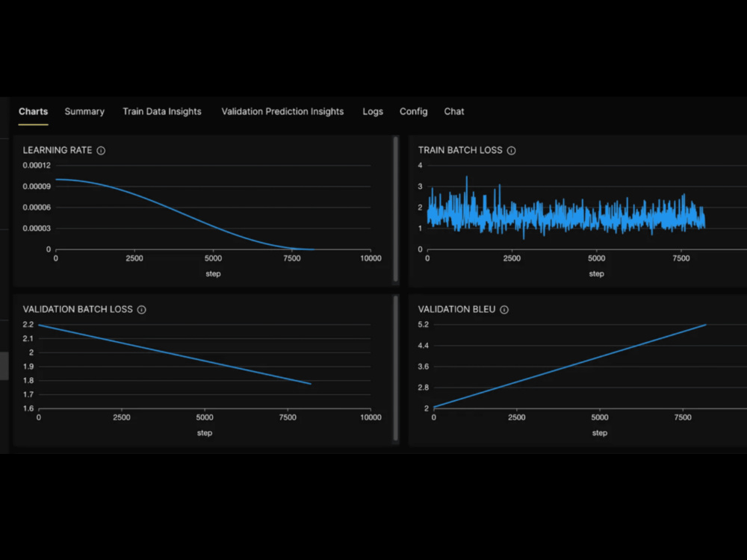View the Logs tab
747x560 pixels.
click(x=373, y=111)
